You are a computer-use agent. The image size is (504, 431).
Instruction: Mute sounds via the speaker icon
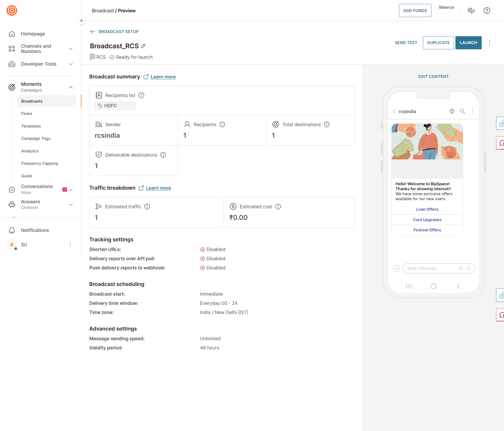click(471, 10)
